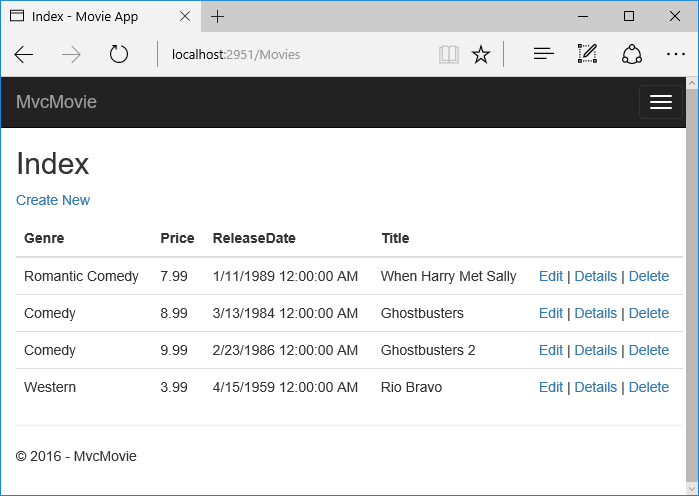Open the Hub lines icon
This screenshot has height=496, width=699.
[543, 55]
